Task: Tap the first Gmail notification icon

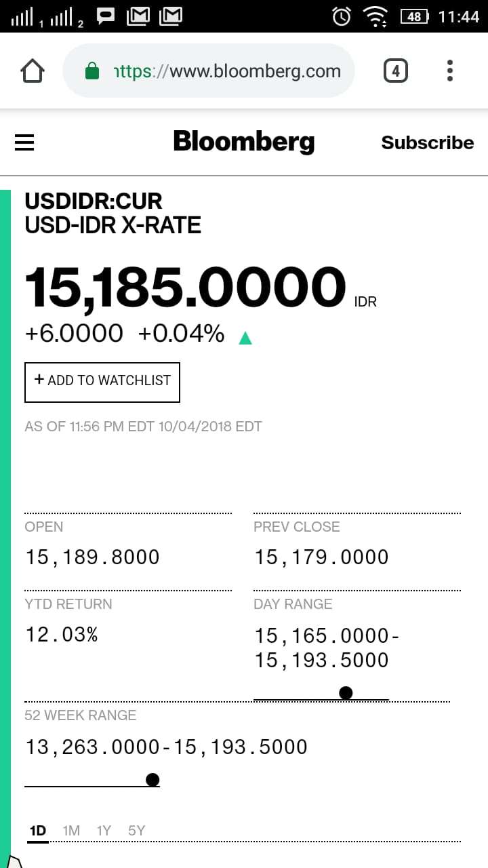Action: pyautogui.click(x=138, y=16)
